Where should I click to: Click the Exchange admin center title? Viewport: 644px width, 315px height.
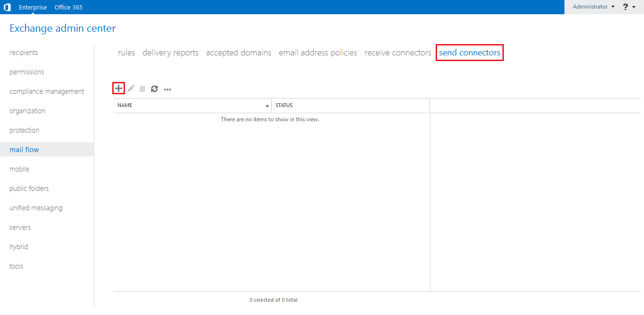pyautogui.click(x=63, y=28)
